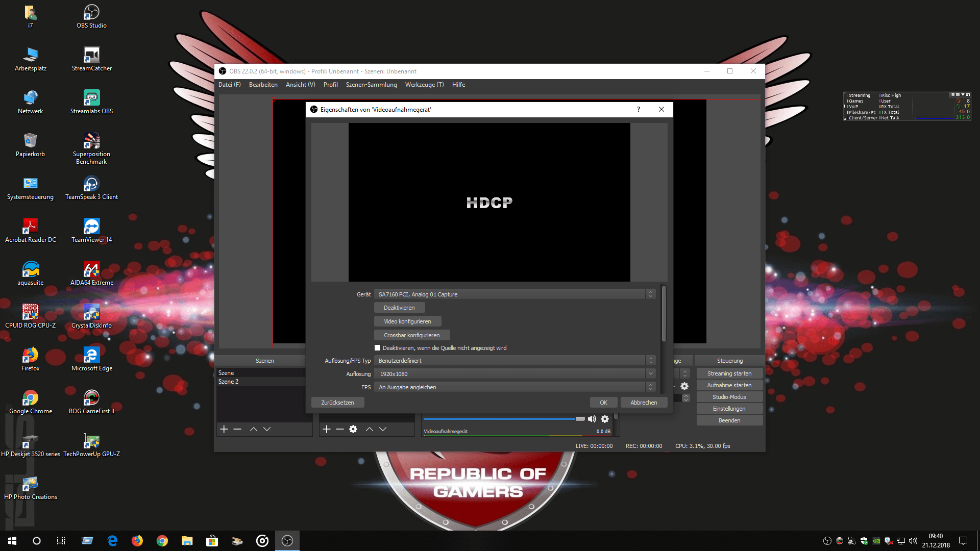This screenshot has height=551, width=980.
Task: Open TeamSpeak 3 Client desktop icon
Action: (x=91, y=188)
